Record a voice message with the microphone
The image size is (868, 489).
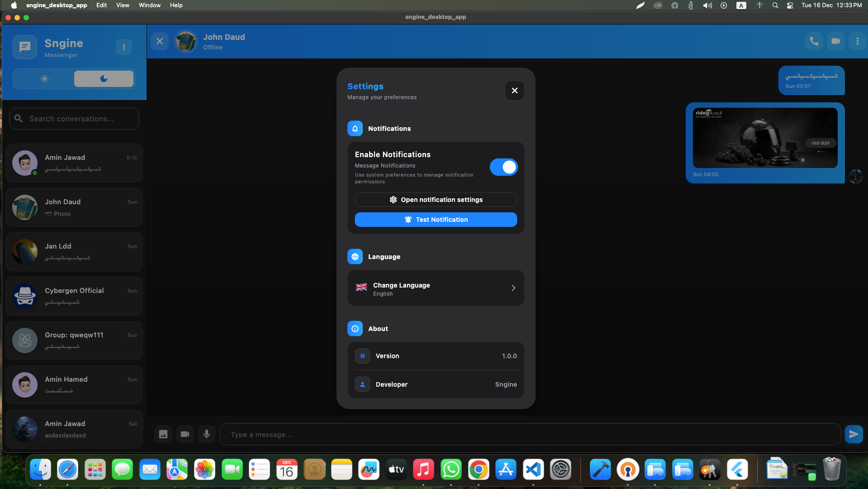click(207, 434)
